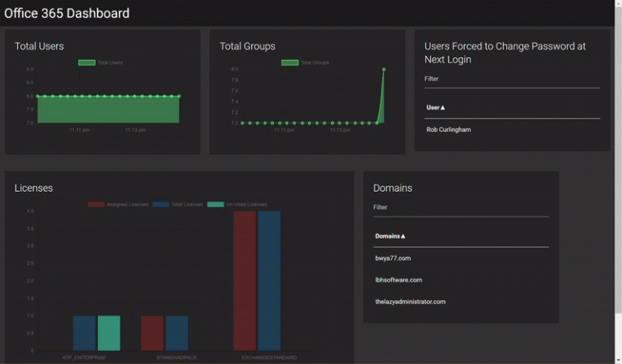Screen dimensions: 622x364
Task: Sort by the User column header
Action: 436,108
